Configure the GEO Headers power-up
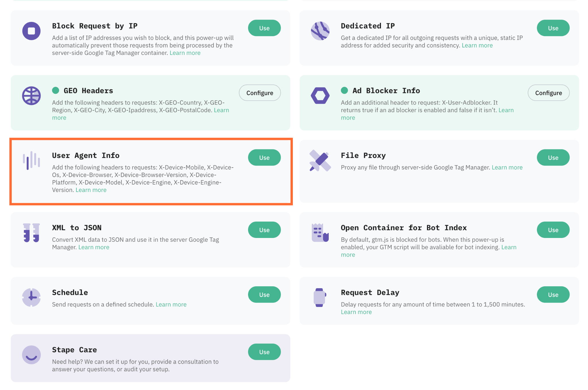This screenshot has width=588, height=390. pos(260,93)
